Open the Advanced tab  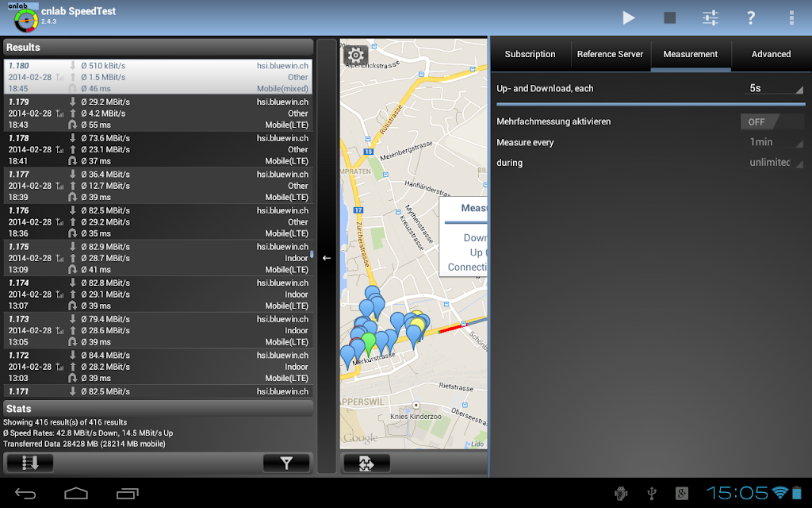771,54
